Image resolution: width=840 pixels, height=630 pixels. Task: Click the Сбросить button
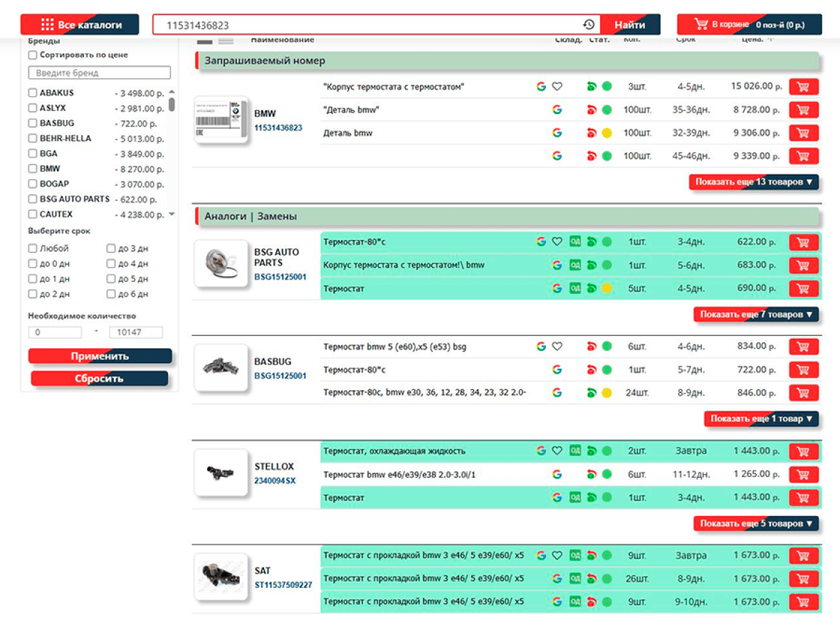tap(99, 379)
